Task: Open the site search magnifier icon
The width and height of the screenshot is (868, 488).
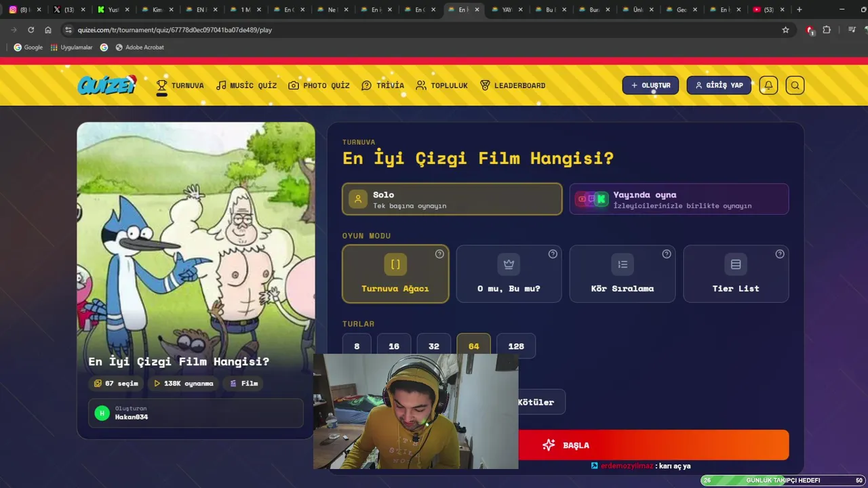Action: point(795,85)
